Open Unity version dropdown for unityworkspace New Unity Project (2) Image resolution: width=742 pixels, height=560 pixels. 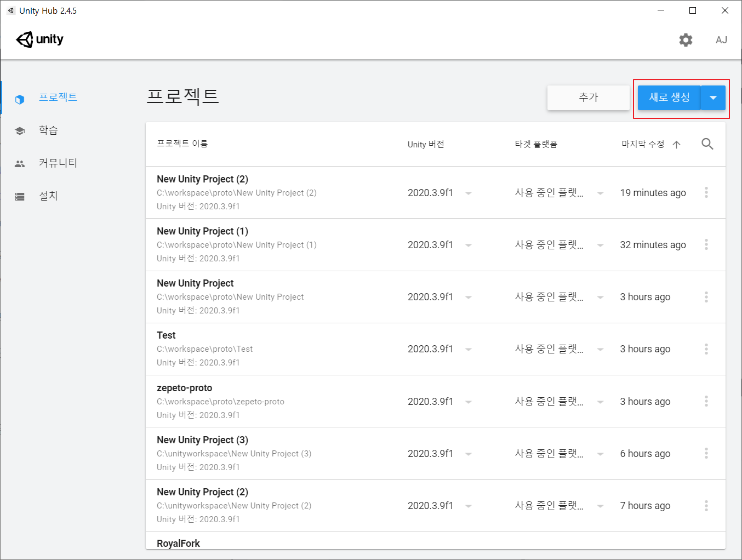click(469, 506)
